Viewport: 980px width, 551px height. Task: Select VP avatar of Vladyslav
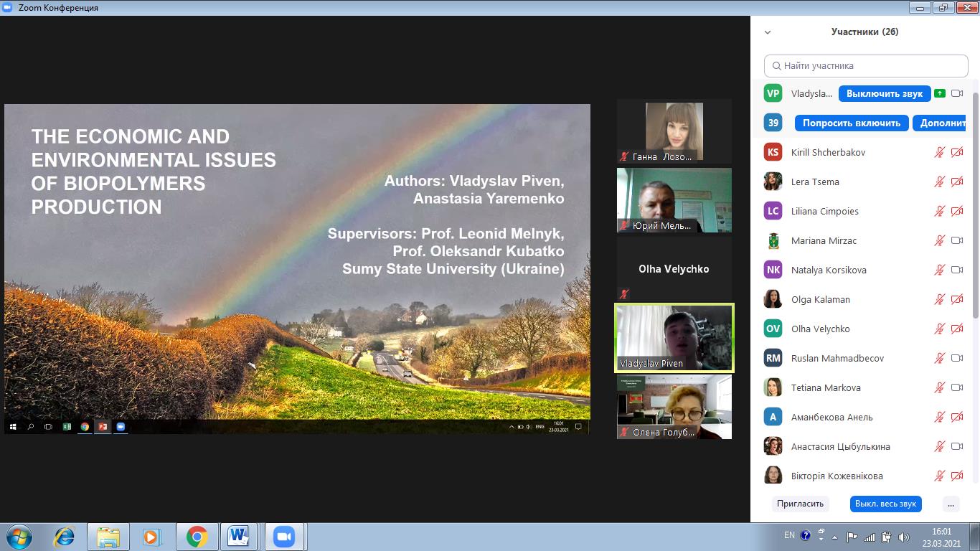click(773, 93)
